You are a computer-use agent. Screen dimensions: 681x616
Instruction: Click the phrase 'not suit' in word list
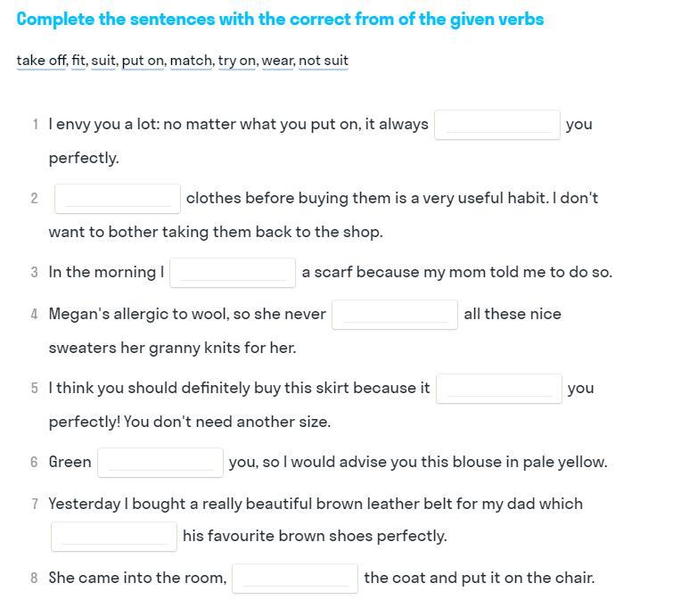point(324,61)
